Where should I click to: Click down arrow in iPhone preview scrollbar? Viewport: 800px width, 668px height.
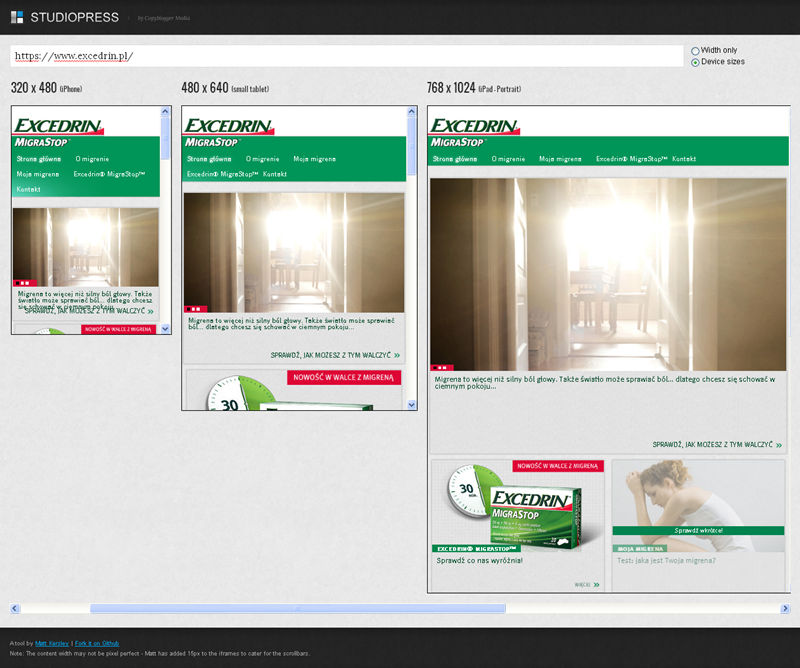coord(165,329)
